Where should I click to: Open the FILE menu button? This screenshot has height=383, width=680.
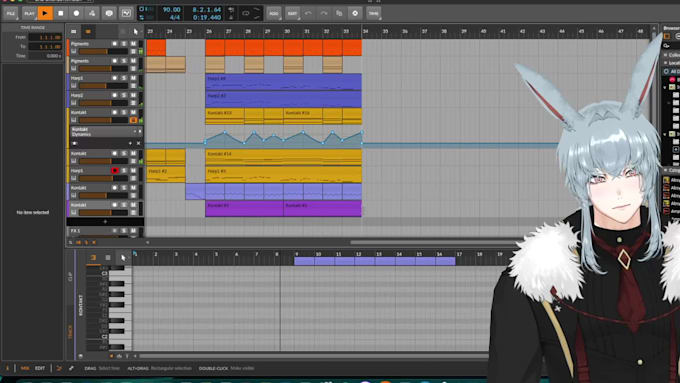click(x=11, y=13)
